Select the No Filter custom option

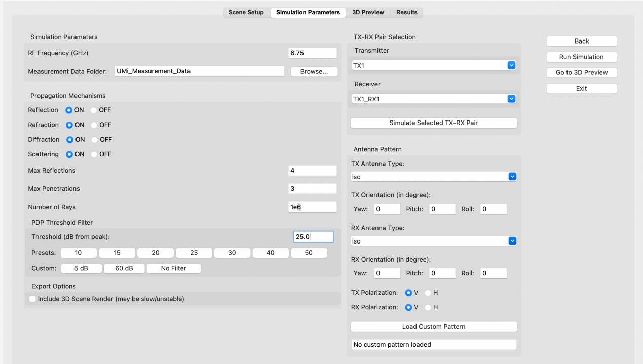(x=174, y=269)
